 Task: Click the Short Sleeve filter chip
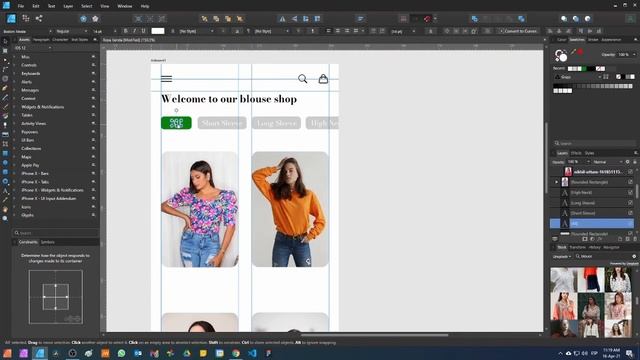click(222, 123)
